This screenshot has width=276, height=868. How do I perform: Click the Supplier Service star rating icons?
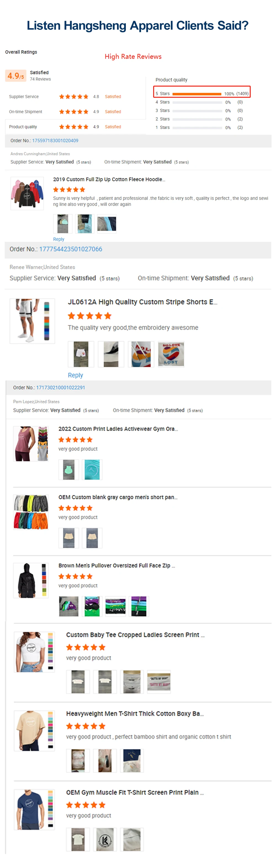click(73, 97)
